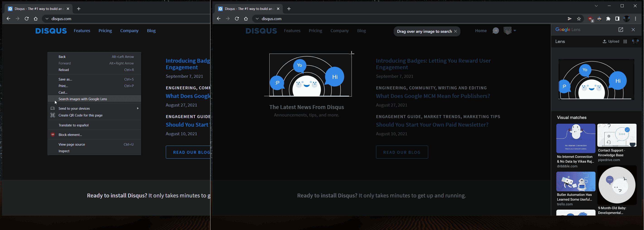Close the Disqus tab in right window
Viewport: 644px width, 230px height.
click(x=278, y=9)
